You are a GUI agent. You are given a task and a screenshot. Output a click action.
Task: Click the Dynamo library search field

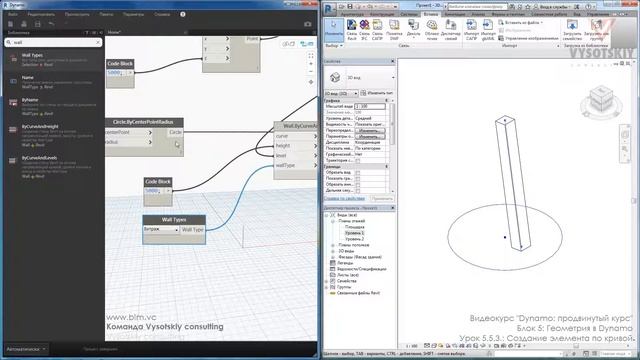point(53,42)
